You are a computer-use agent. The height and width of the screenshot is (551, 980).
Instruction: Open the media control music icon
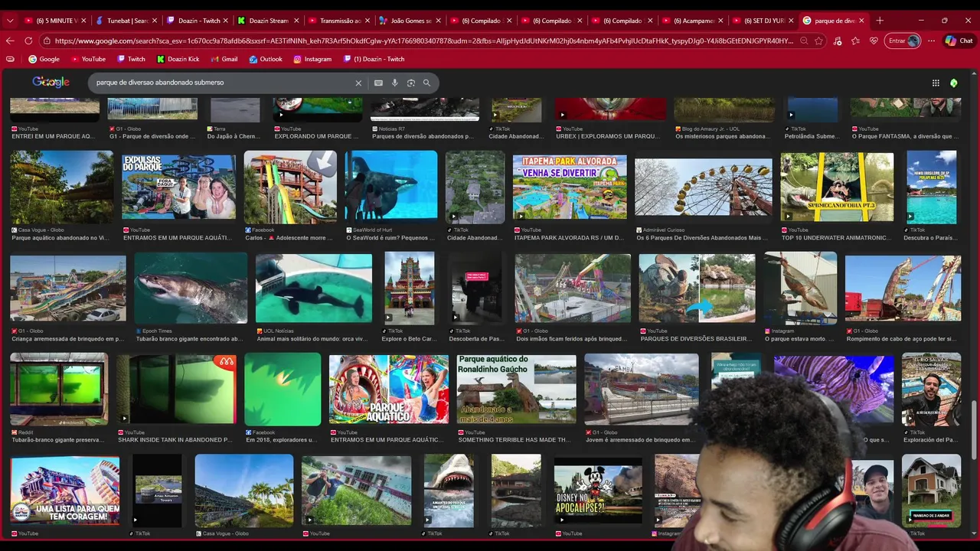pyautogui.click(x=838, y=41)
